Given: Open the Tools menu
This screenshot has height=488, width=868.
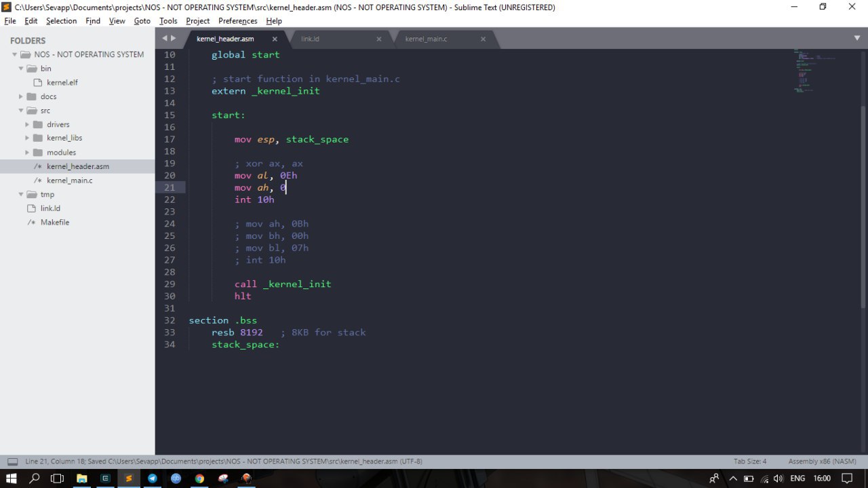Looking at the screenshot, I should coord(168,21).
